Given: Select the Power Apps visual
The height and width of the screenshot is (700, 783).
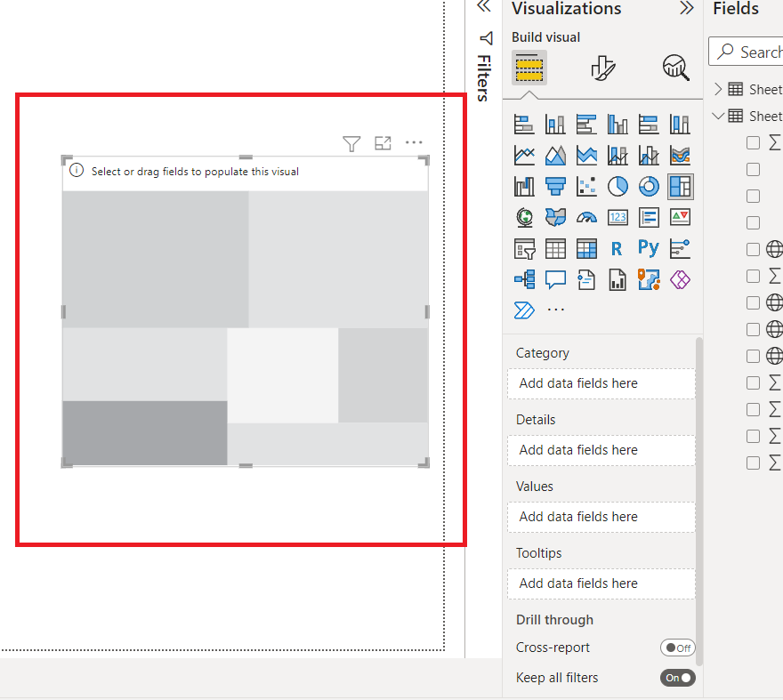Looking at the screenshot, I should (x=680, y=279).
